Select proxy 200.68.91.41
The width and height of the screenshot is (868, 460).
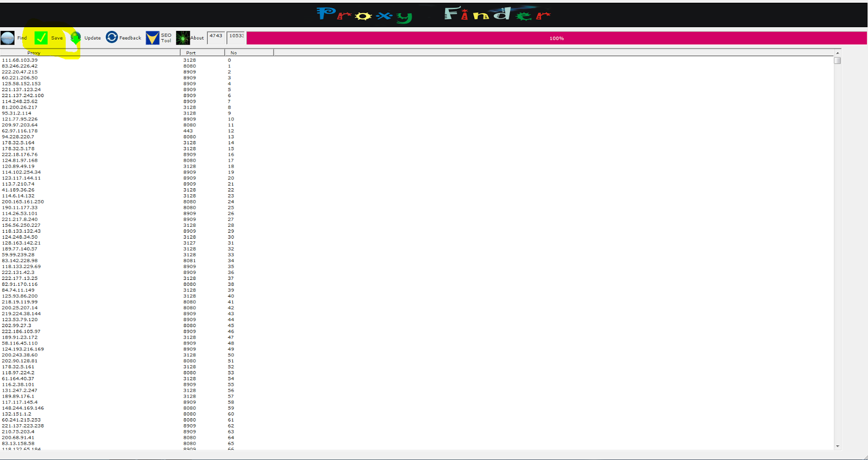point(18,438)
